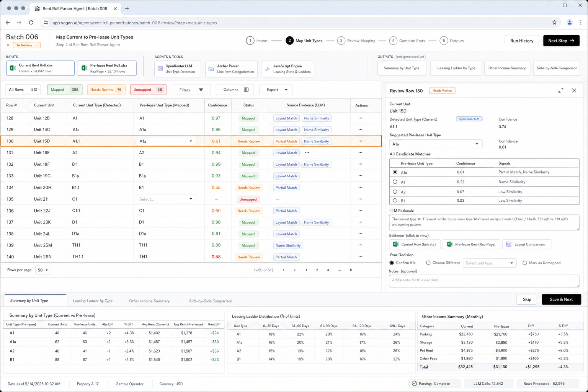This screenshot has width=588, height=392.
Task: Show more evidence tags for row 131
Action: click(307, 152)
